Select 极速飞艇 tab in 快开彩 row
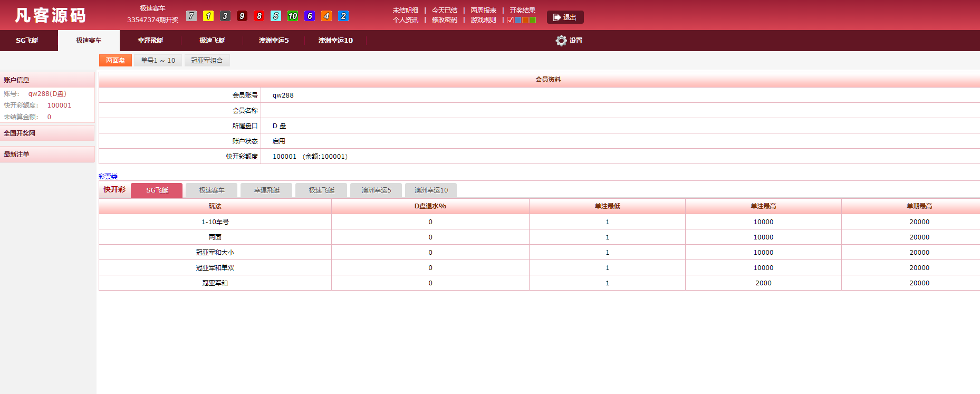The width and height of the screenshot is (980, 394). tap(321, 190)
